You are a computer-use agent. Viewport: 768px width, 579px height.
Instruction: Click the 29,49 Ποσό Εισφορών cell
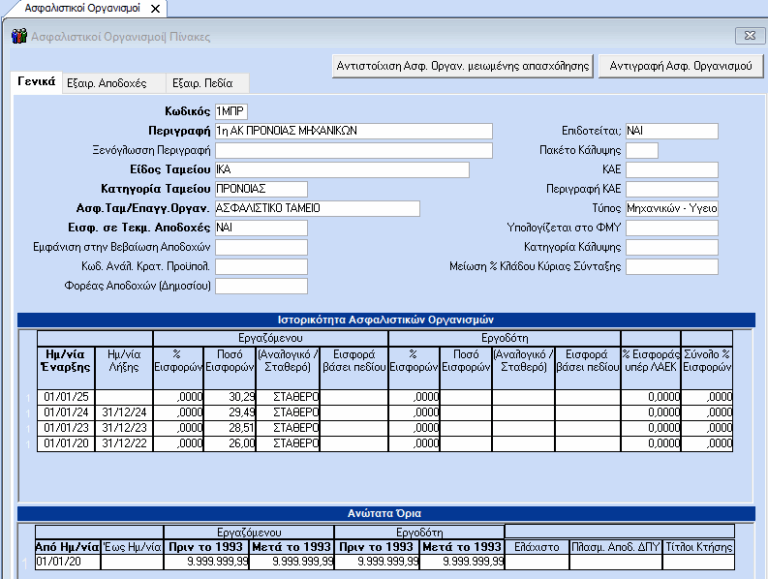pos(229,412)
